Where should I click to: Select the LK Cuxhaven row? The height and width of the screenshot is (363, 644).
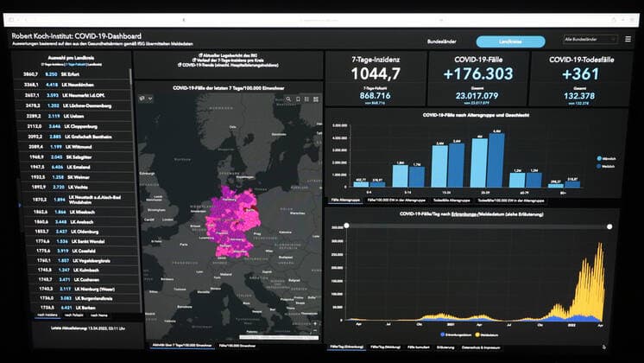point(85,279)
